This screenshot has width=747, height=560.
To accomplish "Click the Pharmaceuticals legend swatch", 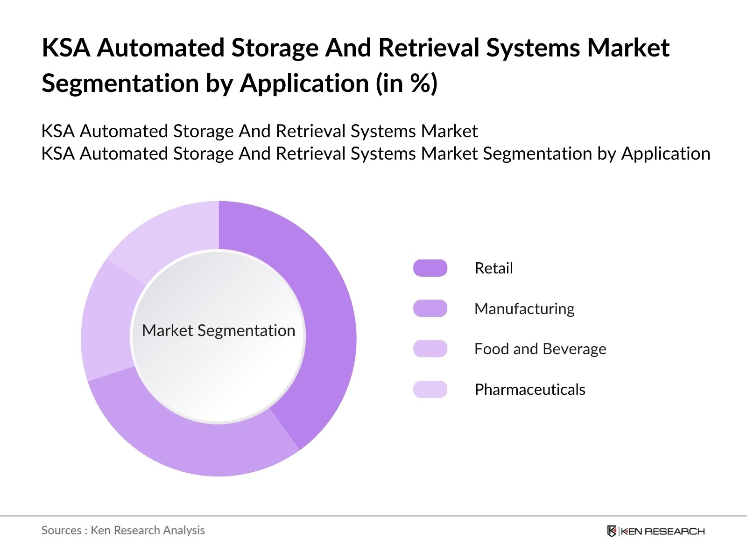I will tap(430, 389).
